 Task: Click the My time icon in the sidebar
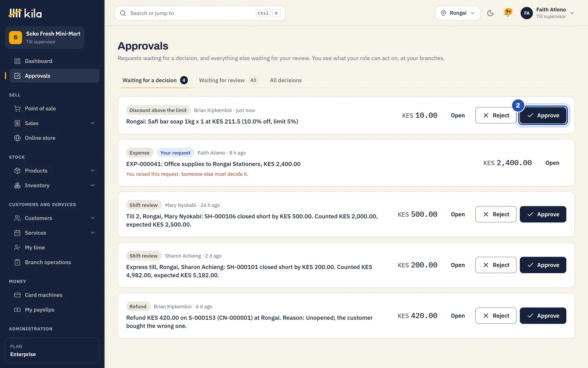pyautogui.click(x=17, y=247)
